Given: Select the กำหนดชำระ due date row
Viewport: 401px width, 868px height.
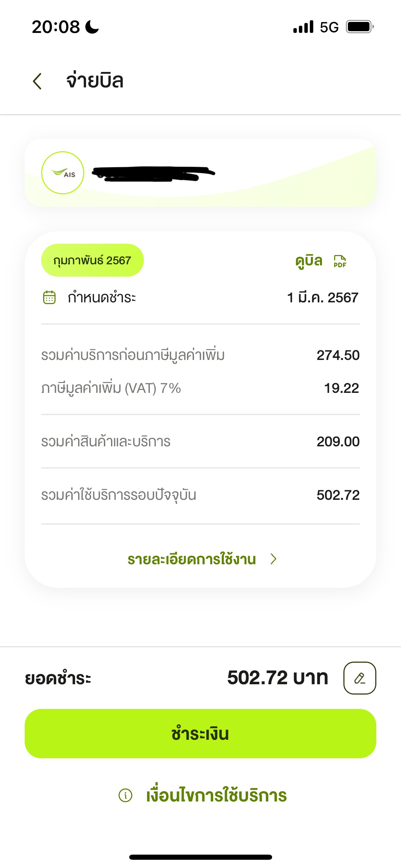Looking at the screenshot, I should point(200,297).
